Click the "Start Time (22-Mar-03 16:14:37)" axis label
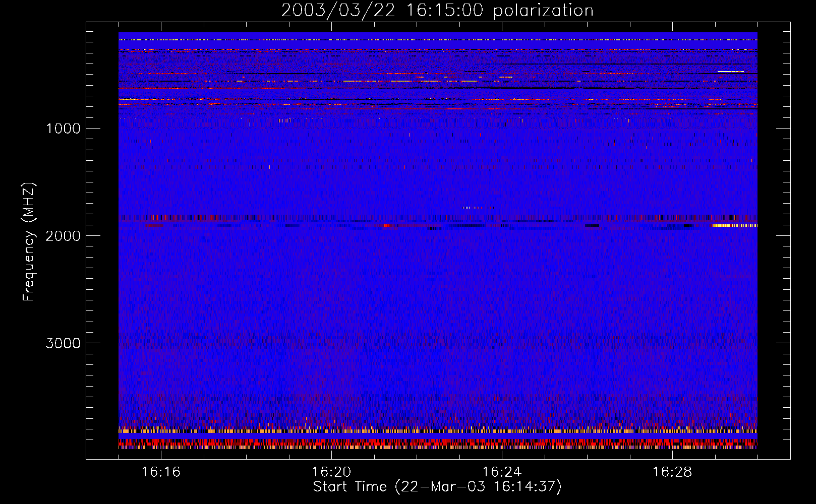This screenshot has width=816, height=504. point(437,487)
